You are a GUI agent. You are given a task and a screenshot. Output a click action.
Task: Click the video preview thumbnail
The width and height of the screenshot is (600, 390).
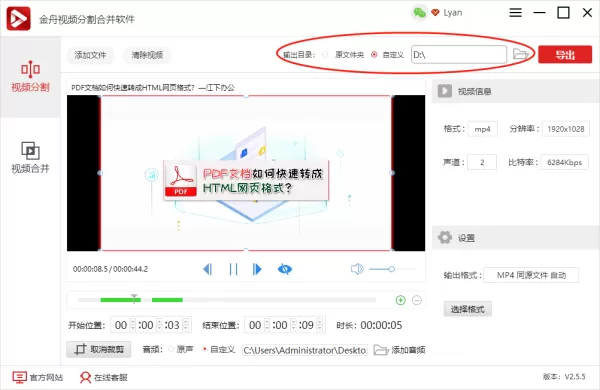(246, 173)
